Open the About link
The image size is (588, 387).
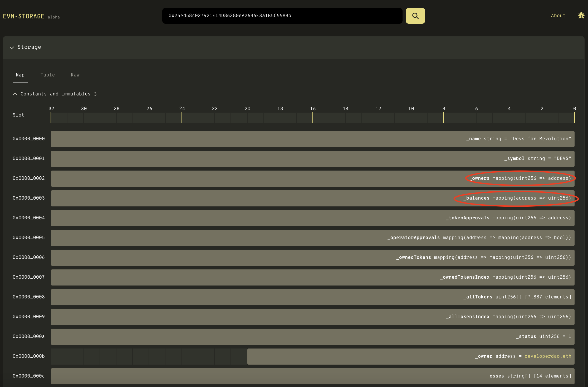tap(558, 16)
